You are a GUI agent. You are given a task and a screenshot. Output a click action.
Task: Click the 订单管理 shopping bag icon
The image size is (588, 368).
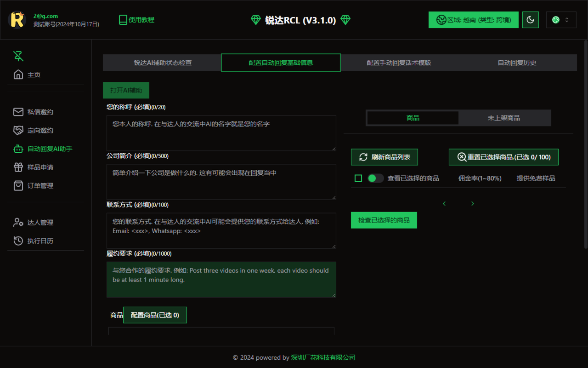point(18,185)
